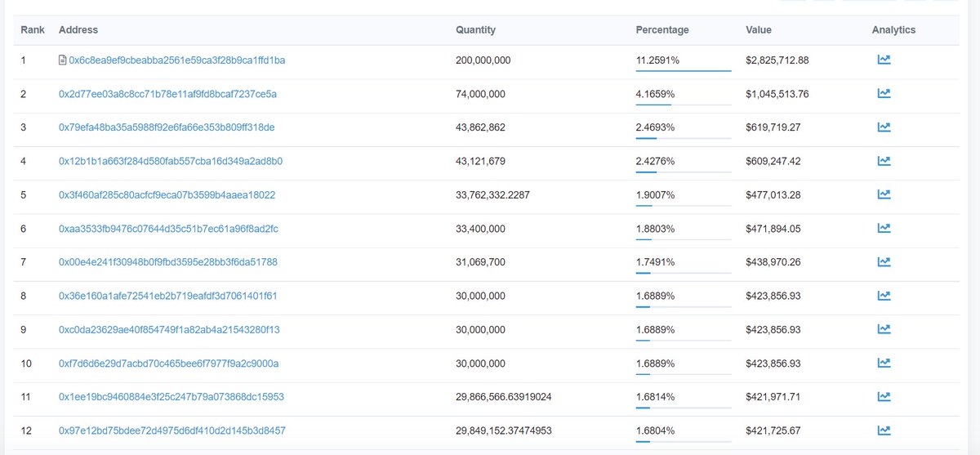
Task: Select value $609,247.42
Action: [773, 161]
